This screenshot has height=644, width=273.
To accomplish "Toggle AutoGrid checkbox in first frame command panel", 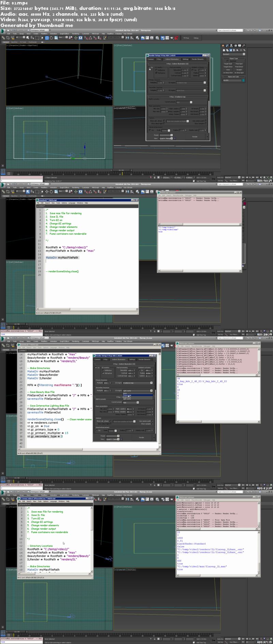I will tap(228, 61).
